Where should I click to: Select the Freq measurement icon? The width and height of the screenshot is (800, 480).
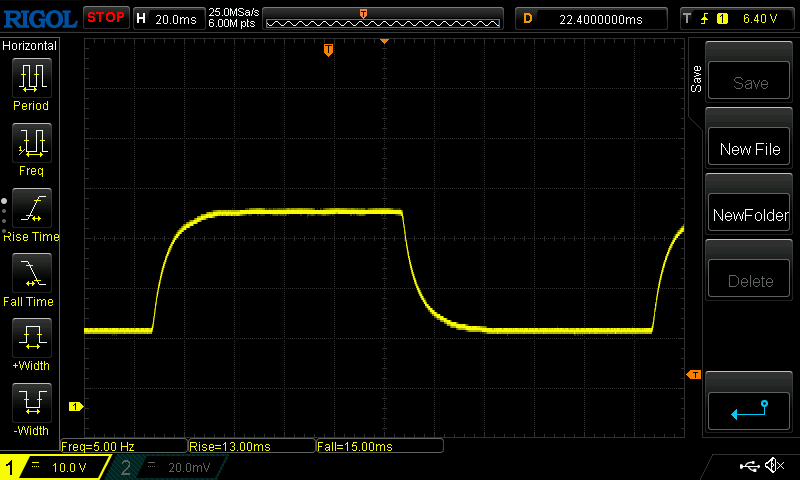pos(32,143)
